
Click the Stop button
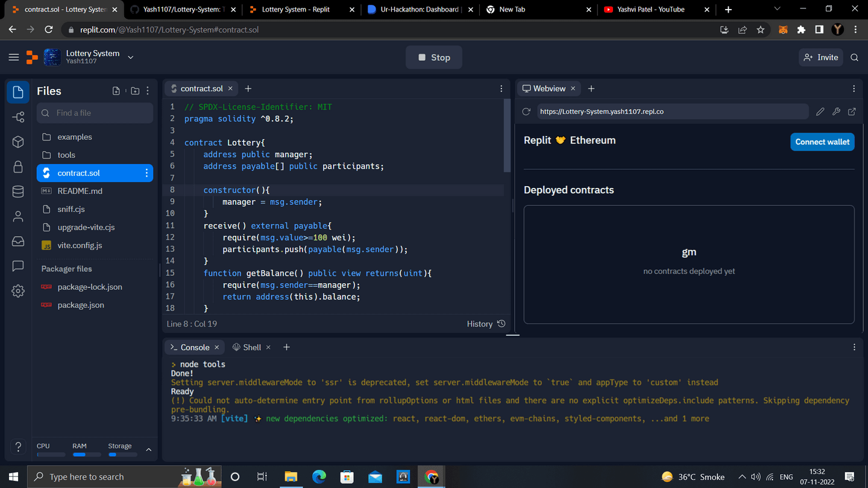[434, 57]
